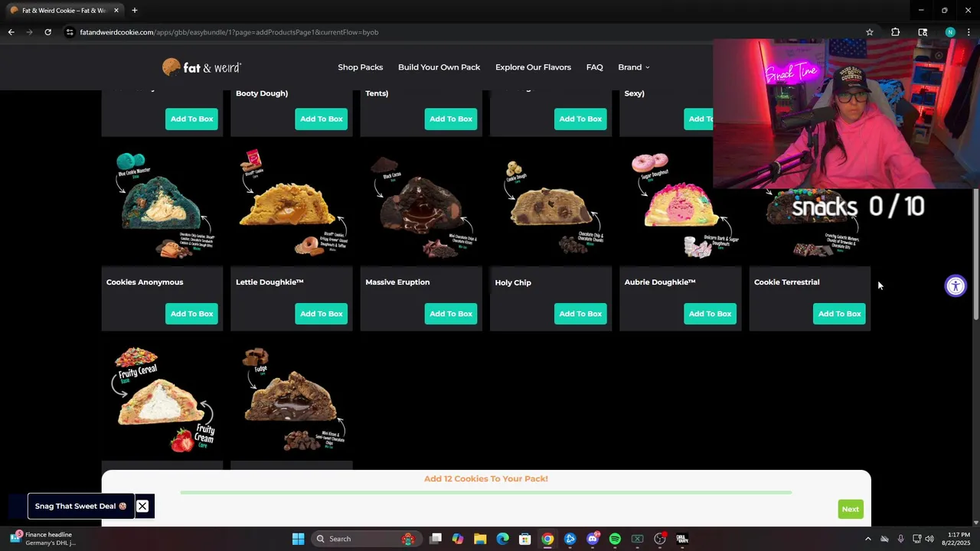The height and width of the screenshot is (551, 980).
Task: Reload the page
Action: [x=47, y=32]
